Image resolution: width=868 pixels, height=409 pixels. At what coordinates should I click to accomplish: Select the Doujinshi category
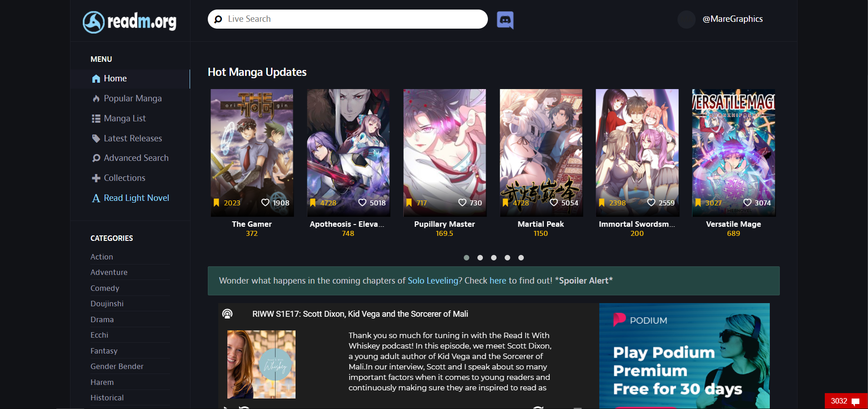[x=107, y=304]
